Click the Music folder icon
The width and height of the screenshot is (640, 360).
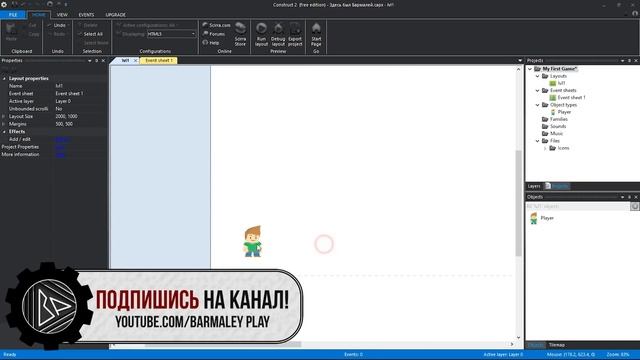(x=545, y=133)
